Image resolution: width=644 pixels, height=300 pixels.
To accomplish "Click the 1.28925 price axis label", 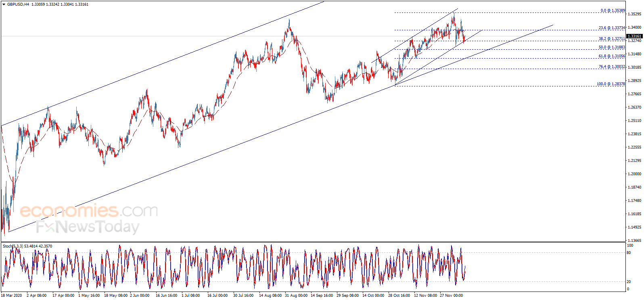I will coord(635,81).
